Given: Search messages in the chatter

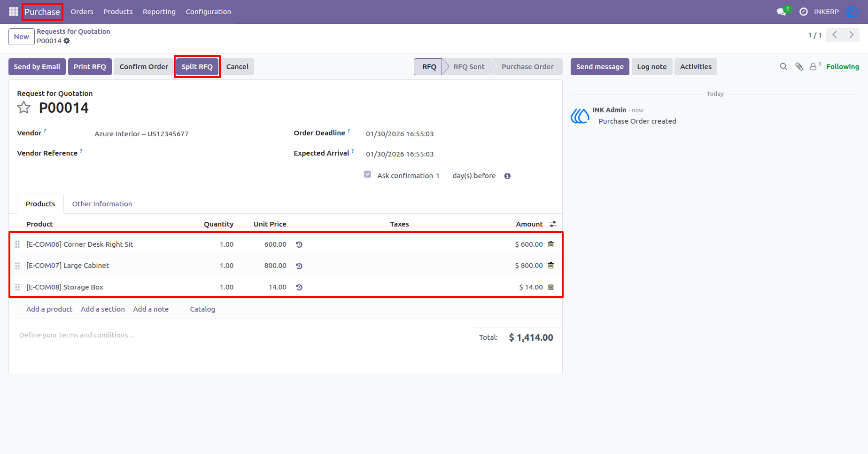Looking at the screenshot, I should pyautogui.click(x=783, y=67).
